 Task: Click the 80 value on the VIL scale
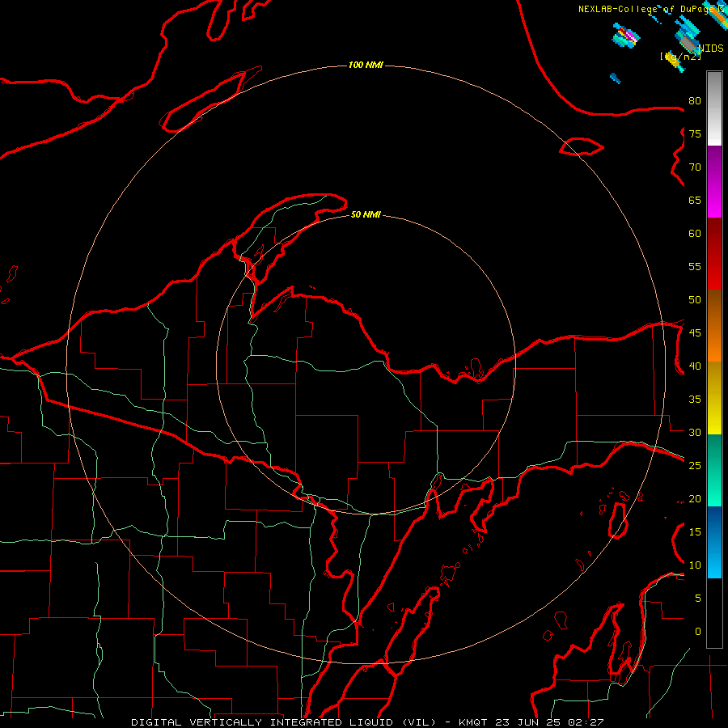click(695, 101)
